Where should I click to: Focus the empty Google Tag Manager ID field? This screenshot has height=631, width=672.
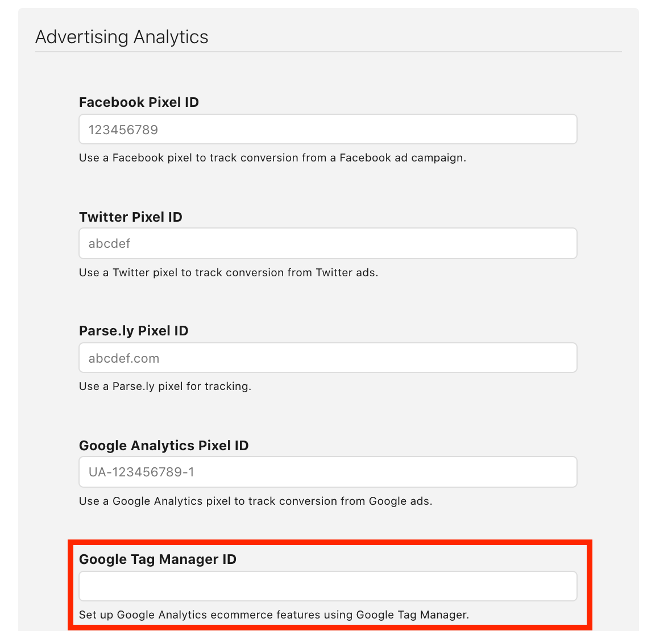(327, 586)
